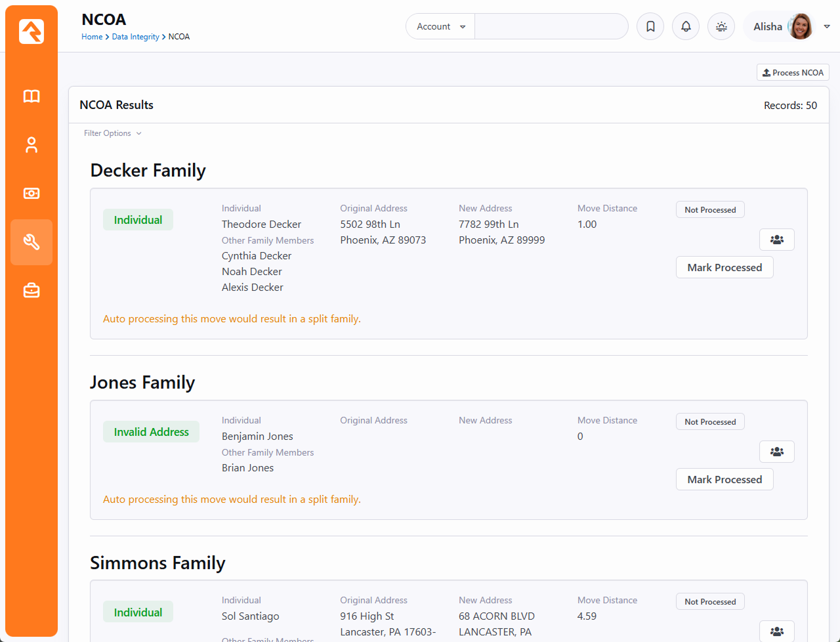Click the Process NCOA button
840x642 pixels.
point(793,73)
